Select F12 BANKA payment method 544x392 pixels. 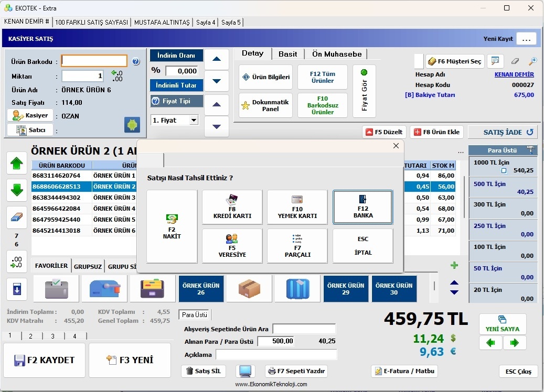pos(362,207)
